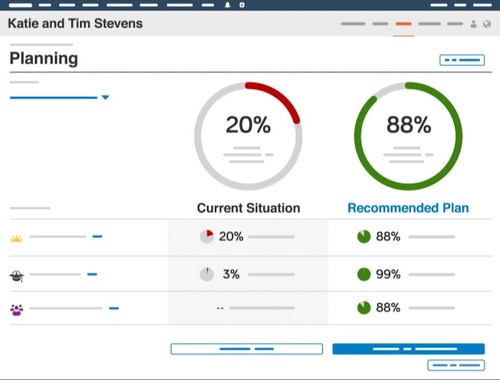
Task: Click the Katie and Tim Stevens client name
Action: tap(75, 23)
